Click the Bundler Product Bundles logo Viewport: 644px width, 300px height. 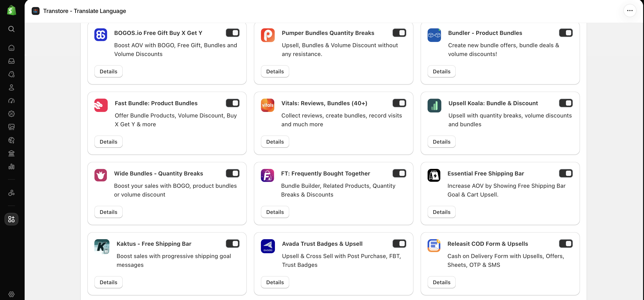(x=434, y=35)
